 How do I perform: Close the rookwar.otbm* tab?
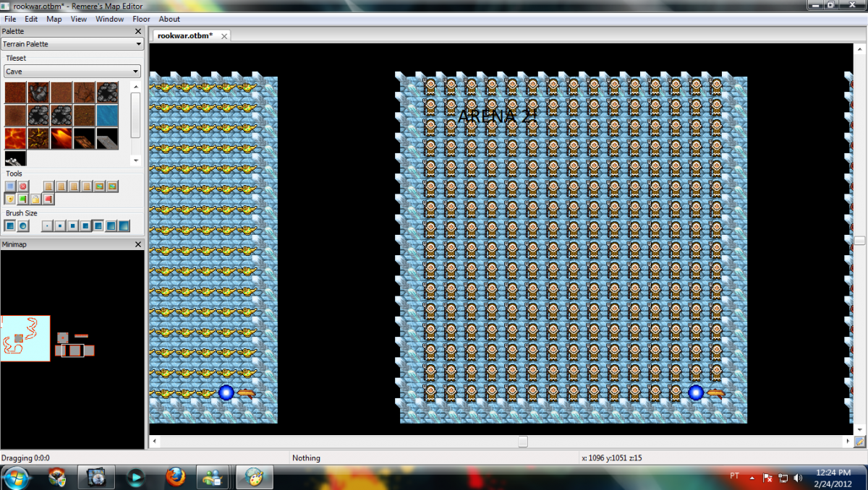[224, 36]
